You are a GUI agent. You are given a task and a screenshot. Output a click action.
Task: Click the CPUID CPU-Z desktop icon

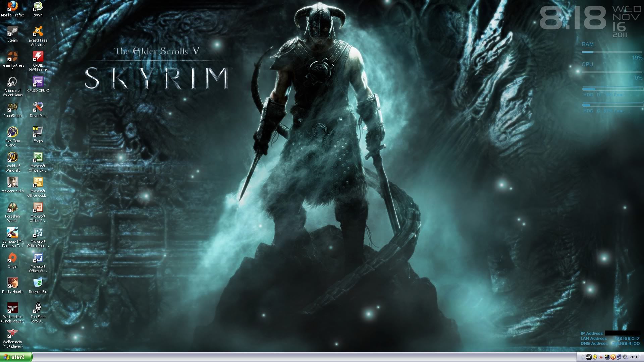(38, 84)
